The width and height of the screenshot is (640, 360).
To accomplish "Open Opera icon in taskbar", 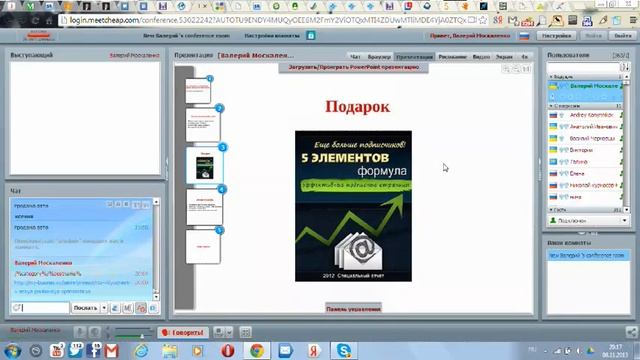I will point(228,351).
